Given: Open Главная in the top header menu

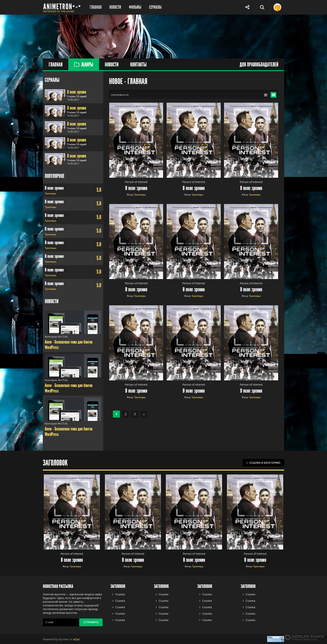Looking at the screenshot, I should pyautogui.click(x=96, y=7).
